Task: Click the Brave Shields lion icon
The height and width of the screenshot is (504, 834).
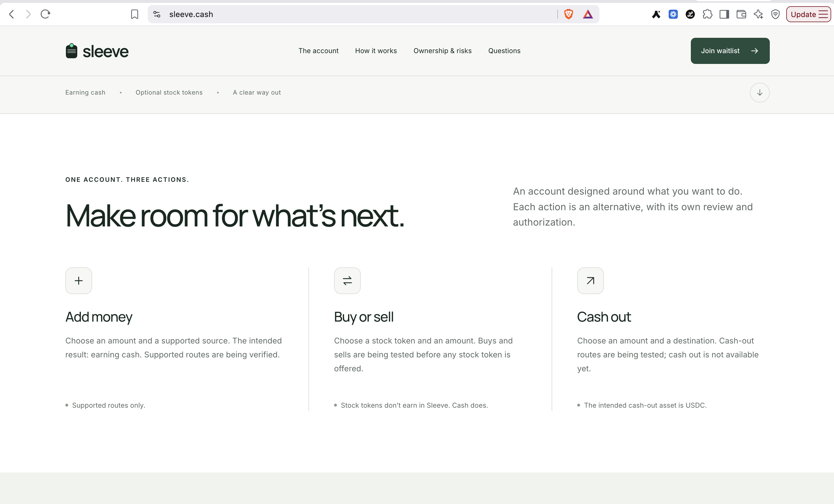Action: click(x=569, y=14)
